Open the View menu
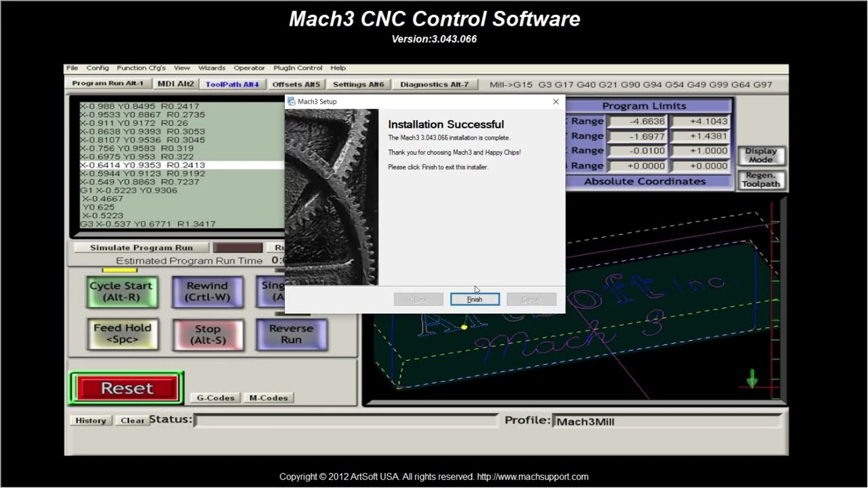The width and height of the screenshot is (868, 488). click(x=182, y=68)
